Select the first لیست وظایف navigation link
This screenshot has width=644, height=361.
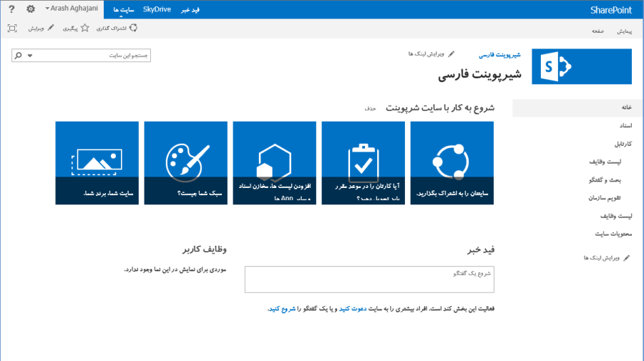click(605, 162)
